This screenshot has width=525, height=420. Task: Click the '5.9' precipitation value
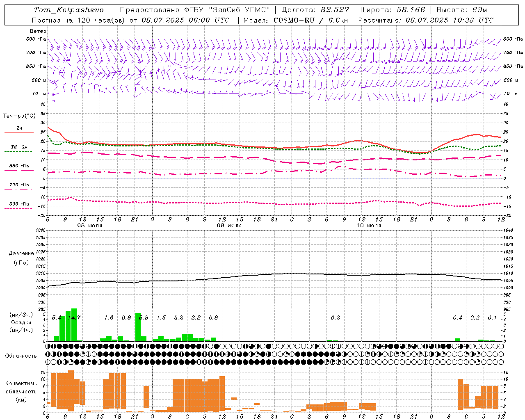144,317
